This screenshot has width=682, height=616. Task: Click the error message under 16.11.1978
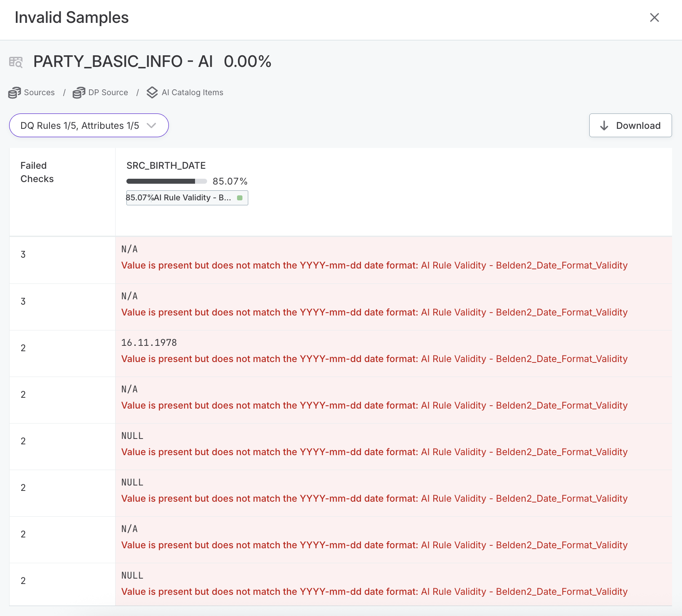pyautogui.click(x=374, y=359)
